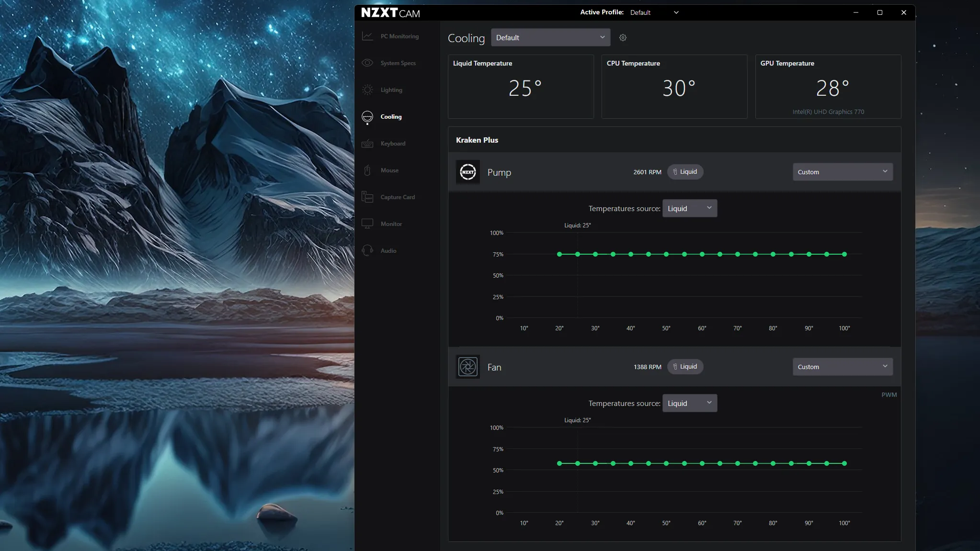
Task: Click the Fan Liquid source badge
Action: 685,367
